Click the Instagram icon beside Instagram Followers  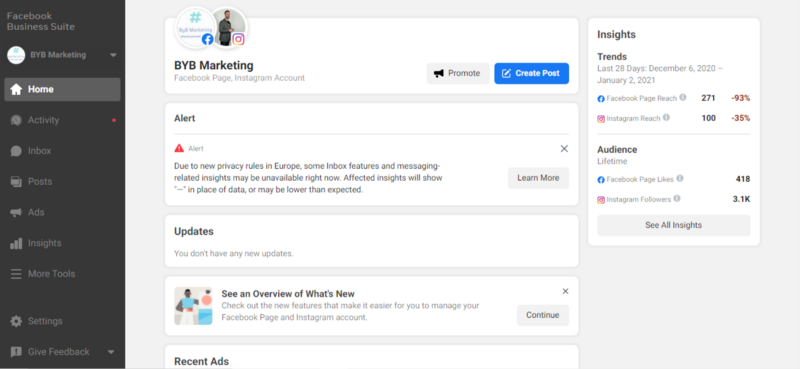tap(601, 200)
